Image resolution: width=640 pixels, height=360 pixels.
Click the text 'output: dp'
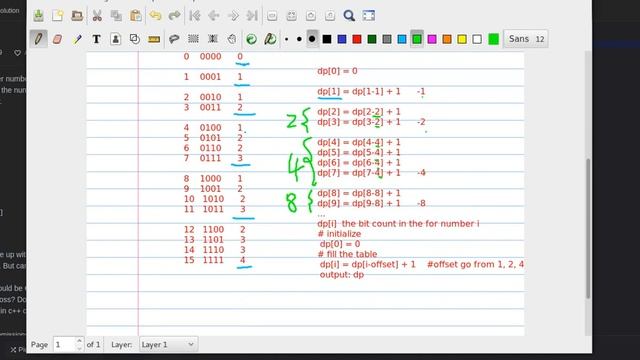(x=342, y=275)
